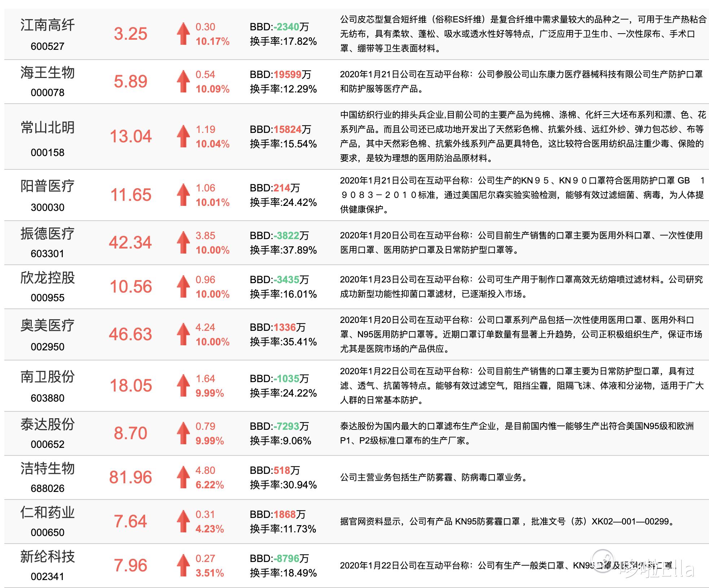Click the price 7.96

(131, 565)
